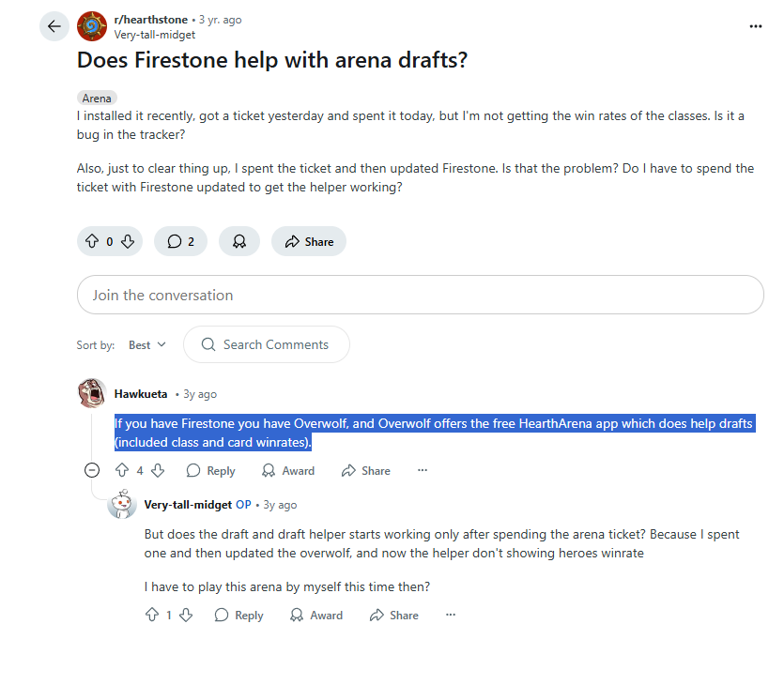
Task: Open more options on Hawkueta's comment
Action: 423,471
